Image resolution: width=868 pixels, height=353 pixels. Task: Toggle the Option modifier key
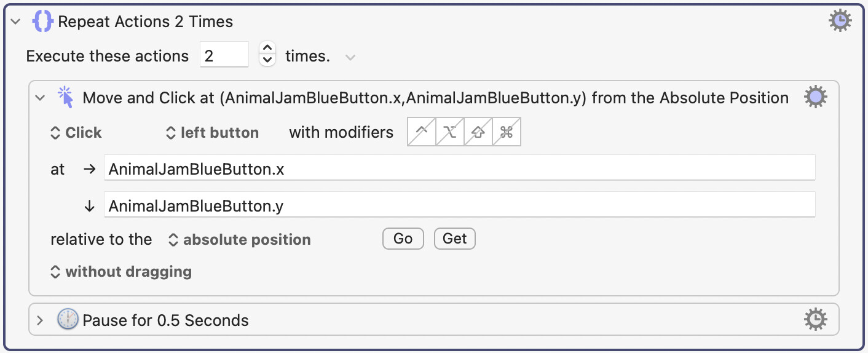[x=450, y=133]
